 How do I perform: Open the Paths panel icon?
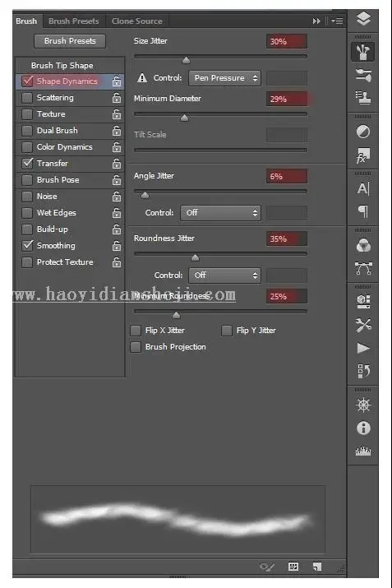363,268
